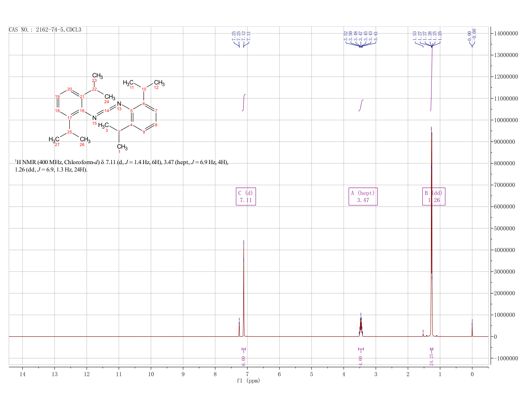Click the N atom numbered 15
Screen dimensions: 532x411
(x=94, y=118)
